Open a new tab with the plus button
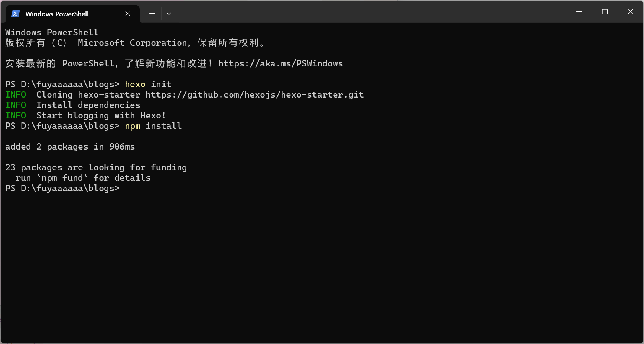644x344 pixels. [152, 14]
